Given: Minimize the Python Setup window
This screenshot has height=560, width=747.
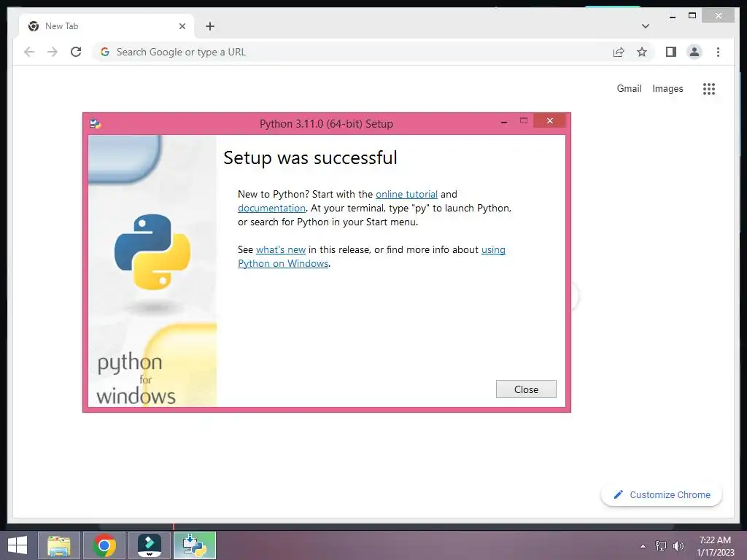Looking at the screenshot, I should click(503, 122).
